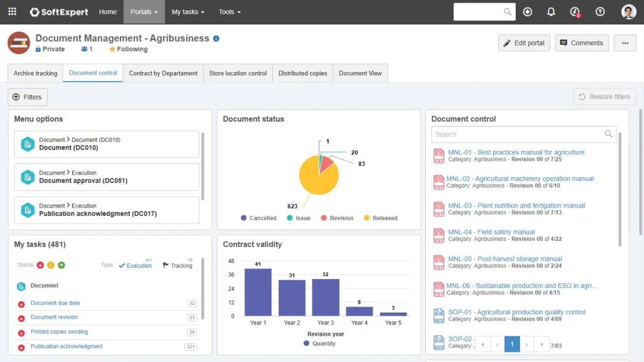This screenshot has width=644, height=362.
Task: Click the Edit portal button
Action: coord(524,43)
